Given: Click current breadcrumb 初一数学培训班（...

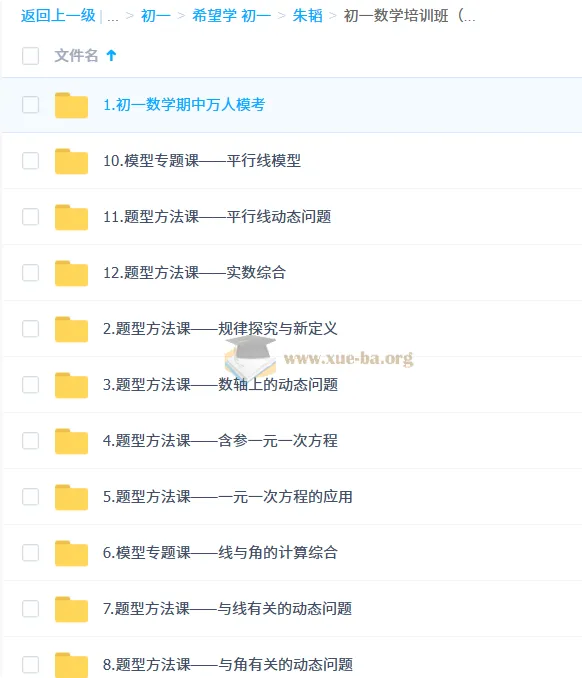Looking at the screenshot, I should (409, 16).
